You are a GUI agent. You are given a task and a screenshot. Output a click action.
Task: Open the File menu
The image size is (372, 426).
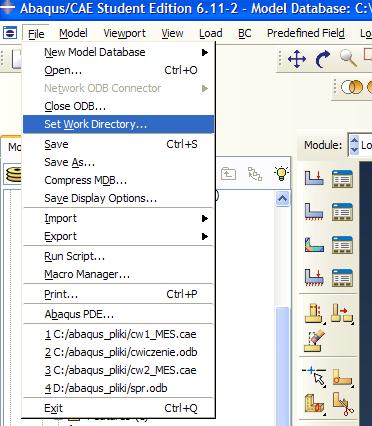[36, 34]
